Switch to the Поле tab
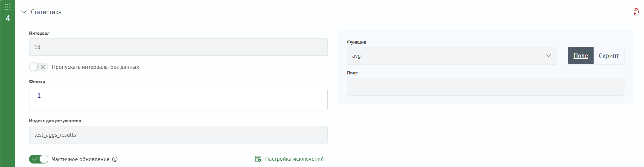Image resolution: width=644 pixels, height=167 pixels. click(x=581, y=56)
